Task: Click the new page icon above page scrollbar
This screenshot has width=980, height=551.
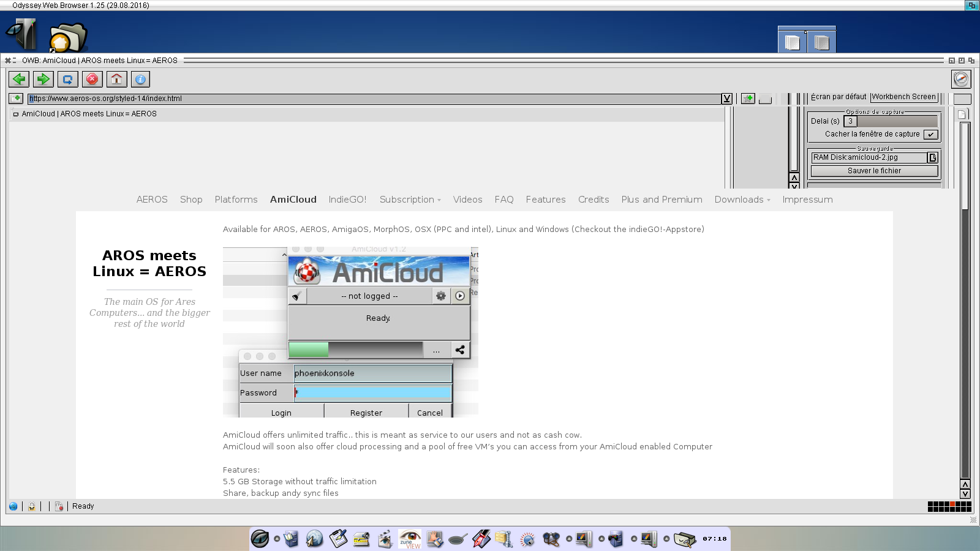Action: [x=962, y=114]
